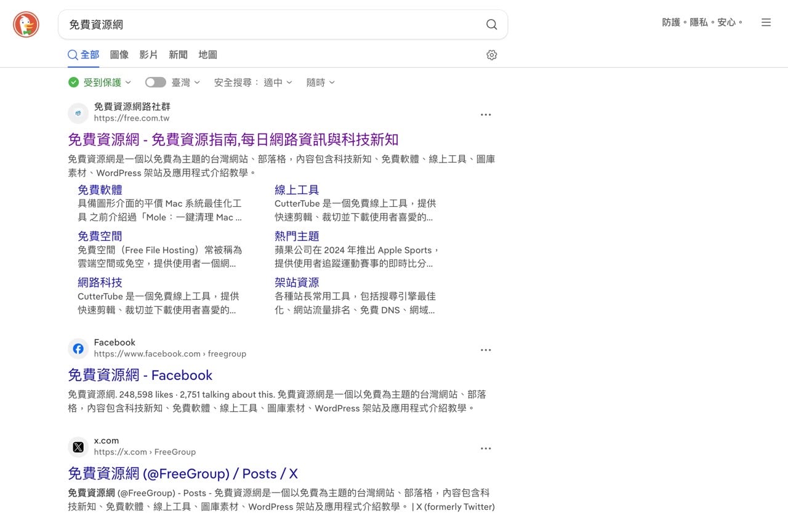The height and width of the screenshot is (532, 788).
Task: Click the https://x.com › FreeGroup URL
Action: coord(145,452)
